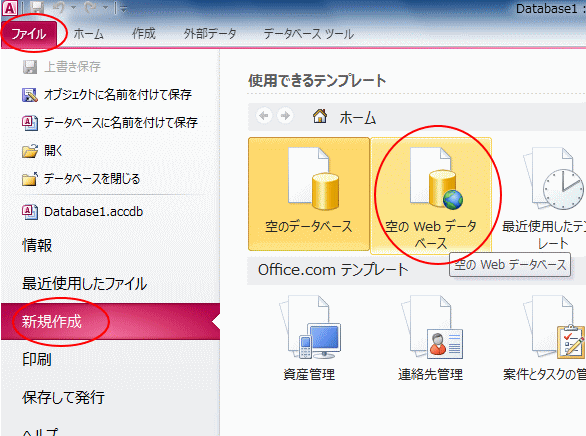Open the recently used templates icon
586x436 pixels.
[x=552, y=195]
